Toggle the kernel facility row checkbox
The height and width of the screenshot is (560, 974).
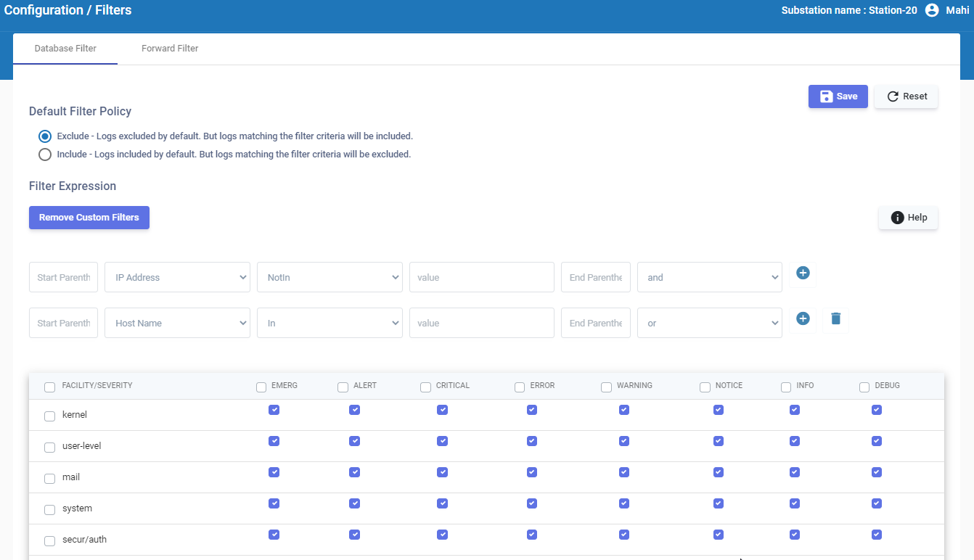point(50,416)
